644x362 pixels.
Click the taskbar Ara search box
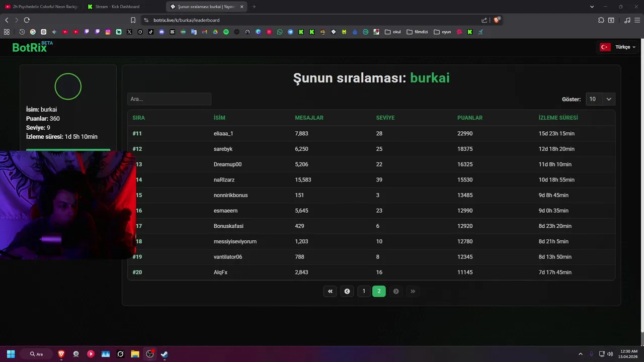click(36, 354)
